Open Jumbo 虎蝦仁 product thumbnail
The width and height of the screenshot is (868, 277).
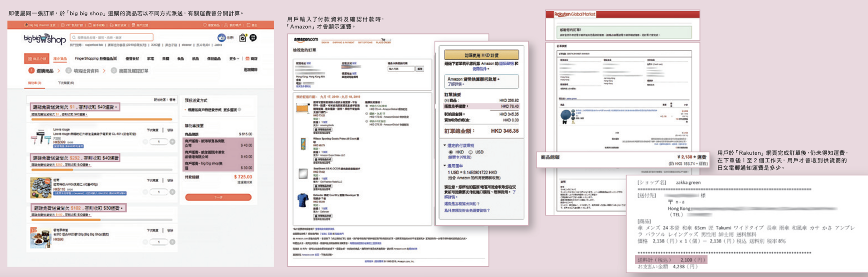click(40, 188)
